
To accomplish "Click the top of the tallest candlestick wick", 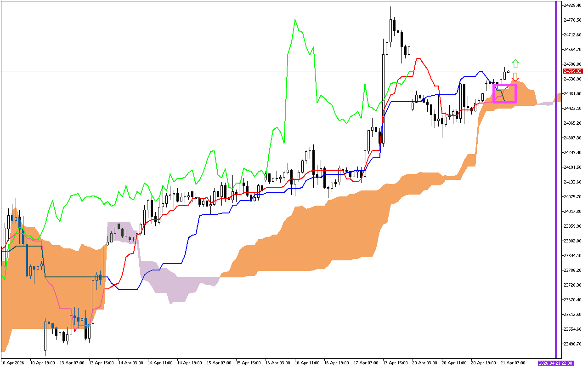I will click(x=390, y=7).
